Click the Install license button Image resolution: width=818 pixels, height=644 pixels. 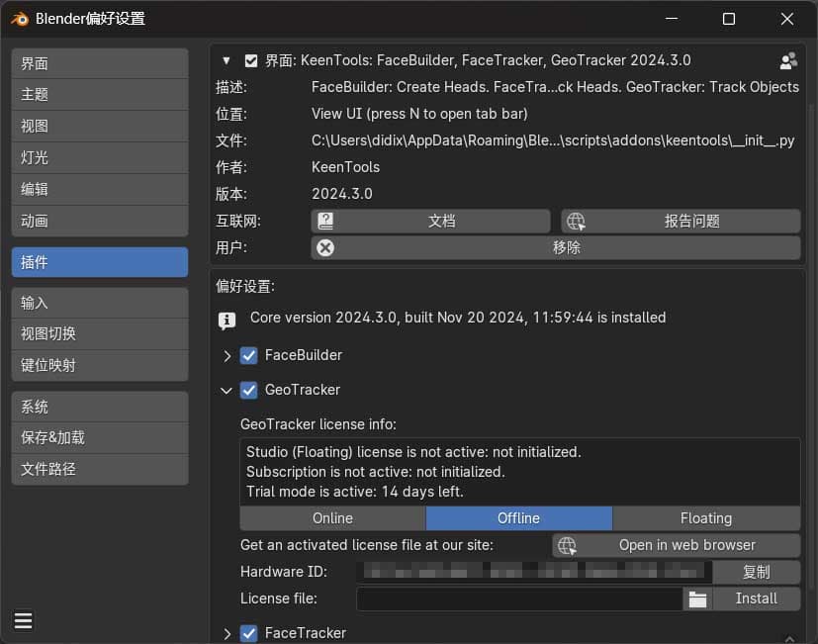757,599
